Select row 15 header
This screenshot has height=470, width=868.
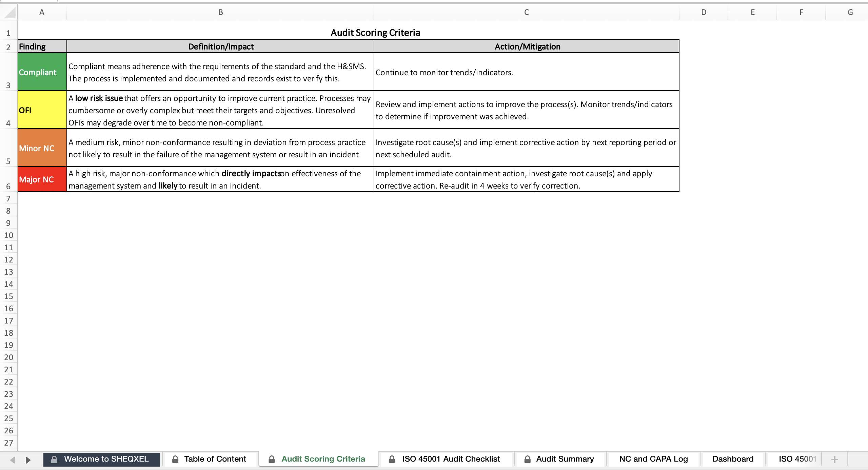coord(8,296)
